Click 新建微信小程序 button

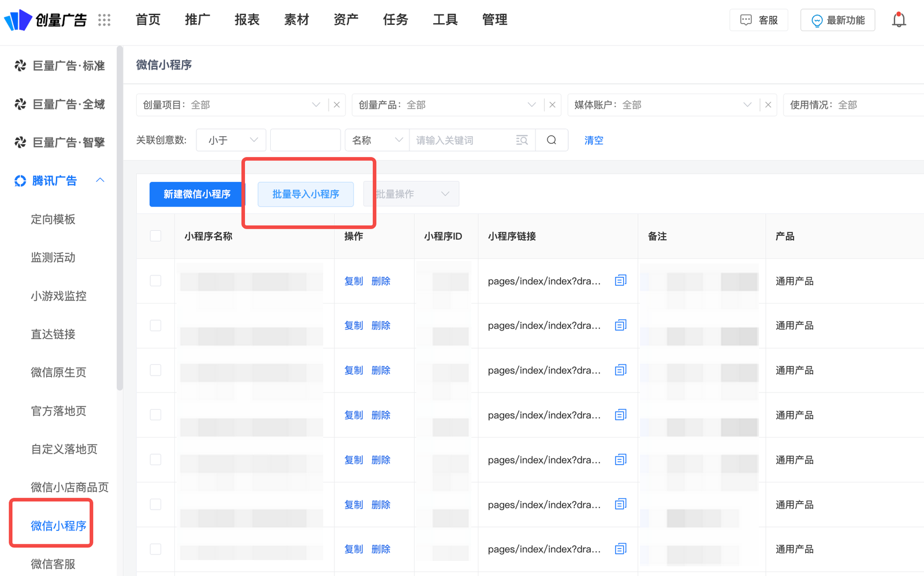point(197,194)
